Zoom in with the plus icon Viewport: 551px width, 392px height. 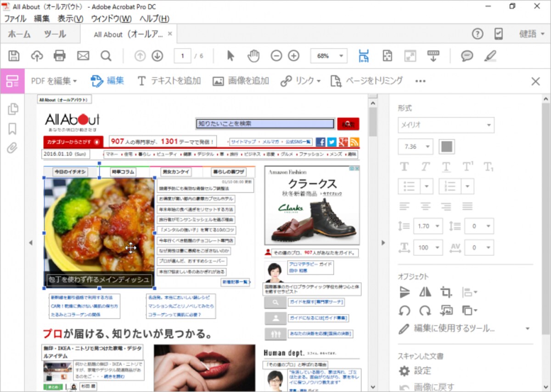click(x=294, y=56)
